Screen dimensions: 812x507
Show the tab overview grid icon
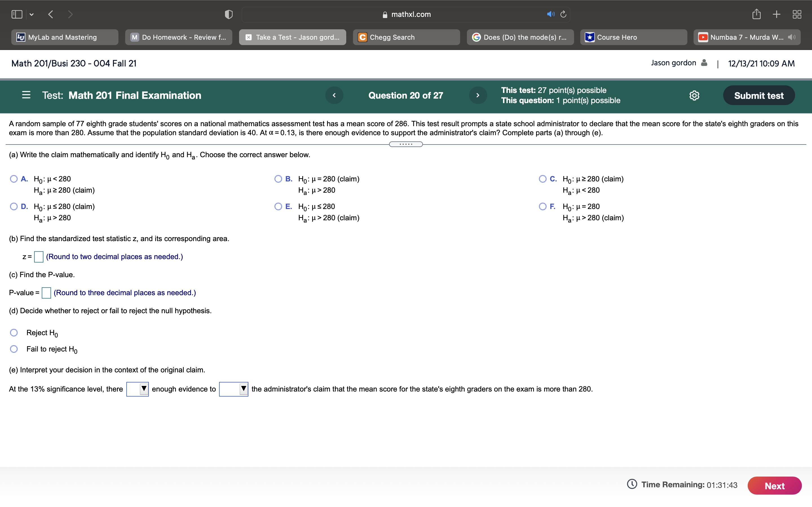[x=797, y=14]
